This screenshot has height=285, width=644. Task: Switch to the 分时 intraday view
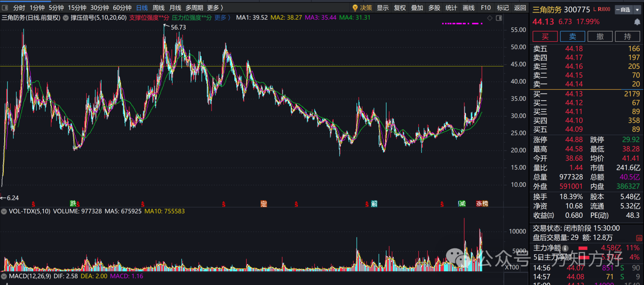point(19,7)
